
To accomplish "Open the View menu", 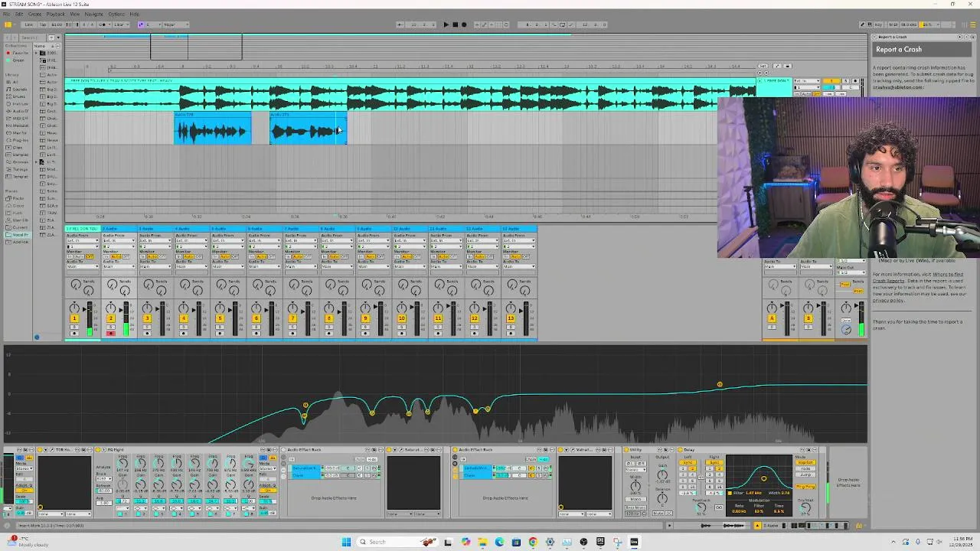I will (x=74, y=14).
